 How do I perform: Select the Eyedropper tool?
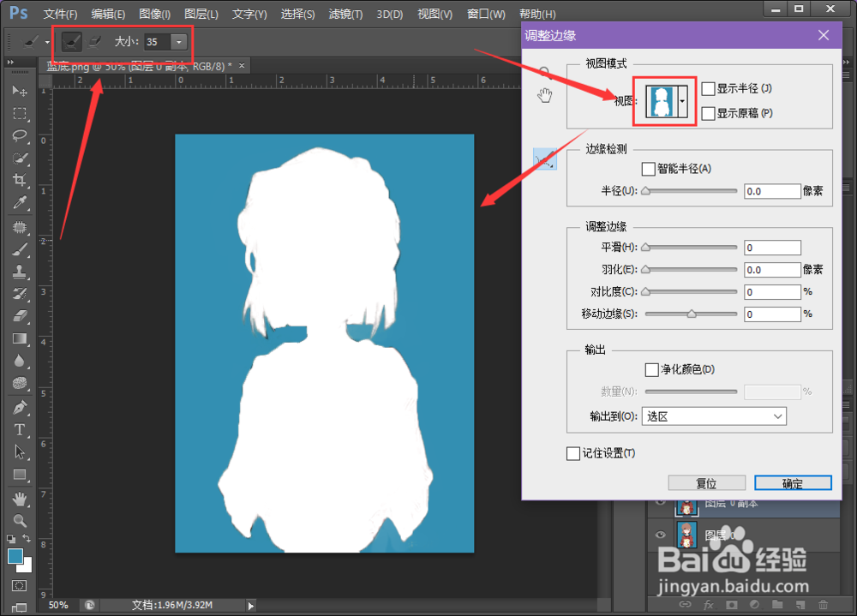point(20,203)
